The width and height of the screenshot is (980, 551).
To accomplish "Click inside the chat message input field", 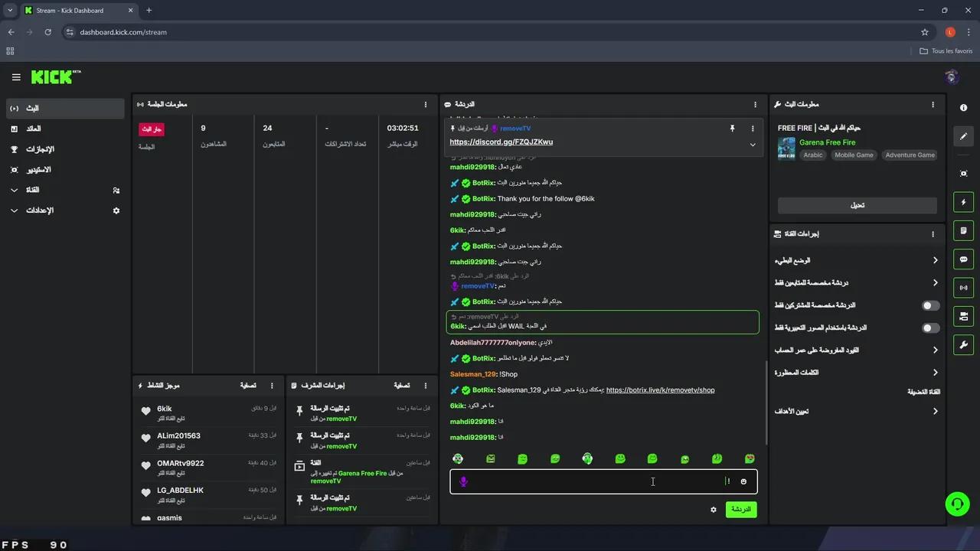I will coord(603,481).
